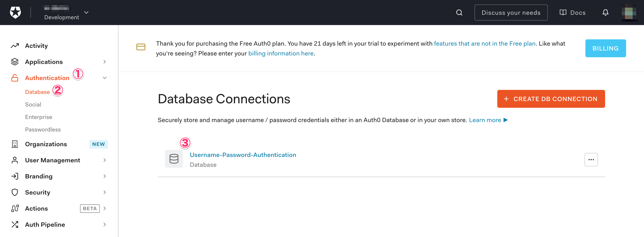The image size is (644, 237).
Task: Open the three-dots menu for the connection
Action: (x=591, y=159)
